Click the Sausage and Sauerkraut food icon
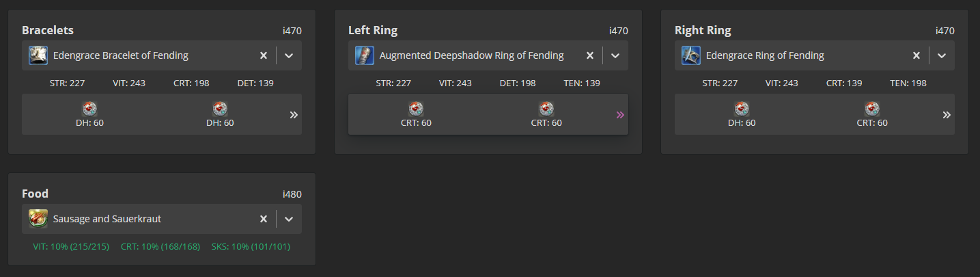 pos(38,219)
